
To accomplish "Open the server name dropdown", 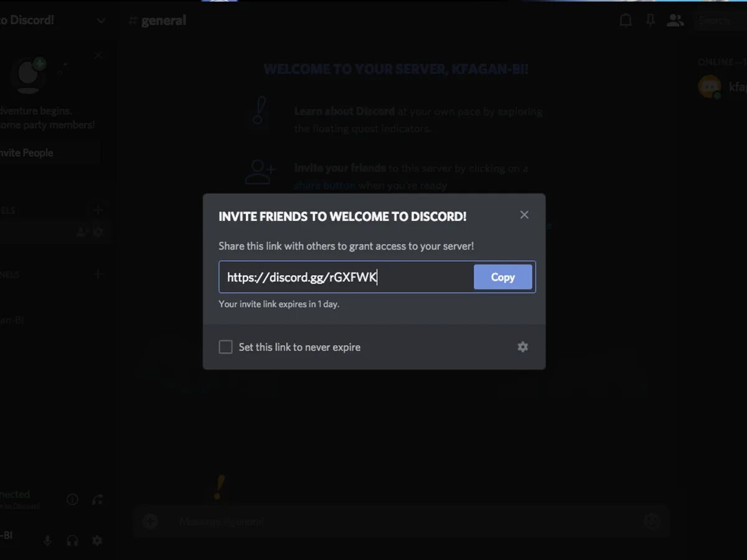I will point(101,21).
